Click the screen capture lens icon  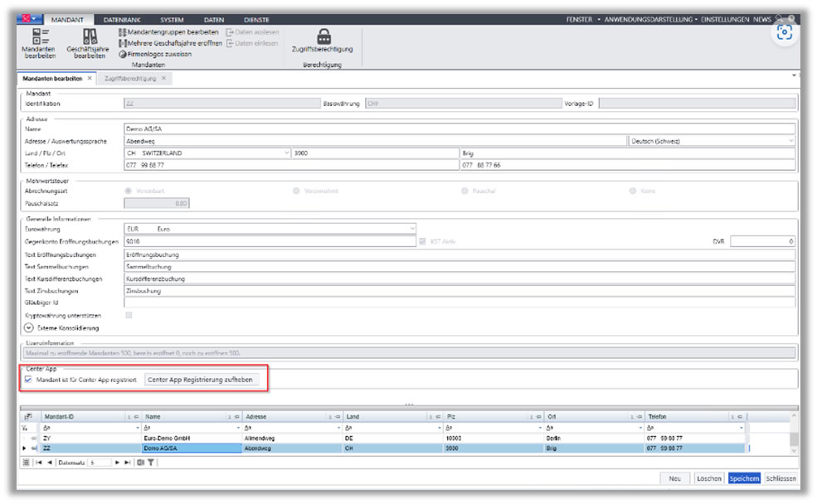point(785,33)
